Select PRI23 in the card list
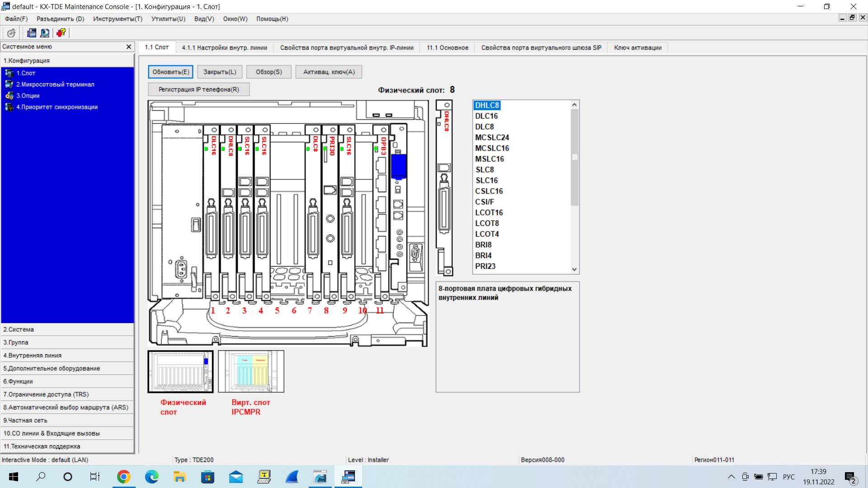 [485, 266]
